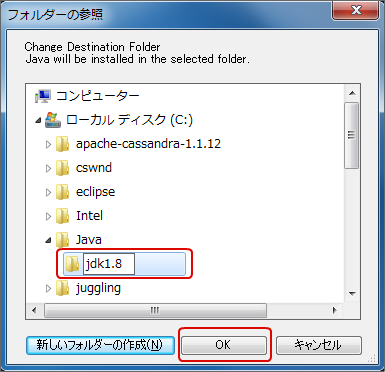The width and height of the screenshot is (385, 372).
Task: Click the キャンセル button
Action: [x=319, y=345]
